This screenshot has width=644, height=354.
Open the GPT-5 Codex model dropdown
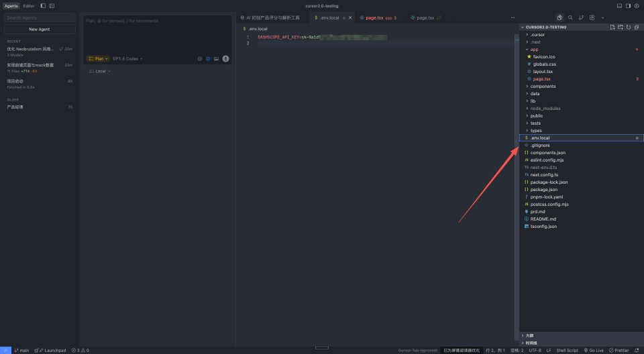tap(127, 59)
